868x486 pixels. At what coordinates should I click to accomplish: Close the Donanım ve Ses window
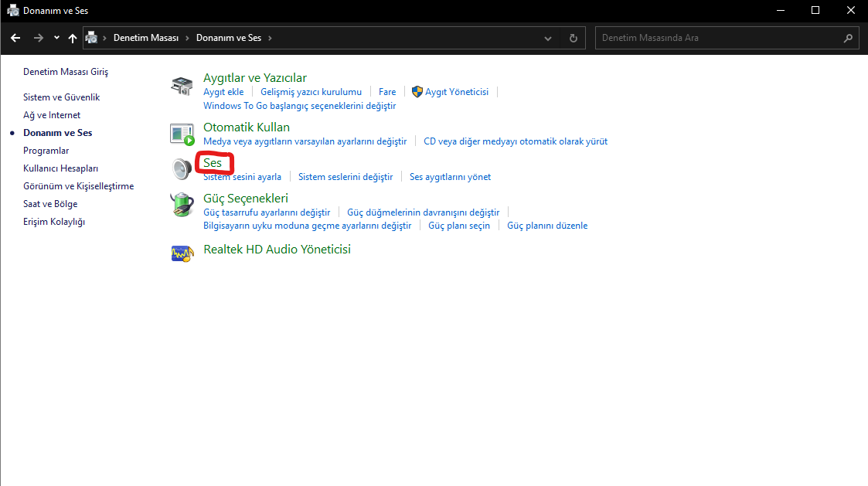pos(851,11)
